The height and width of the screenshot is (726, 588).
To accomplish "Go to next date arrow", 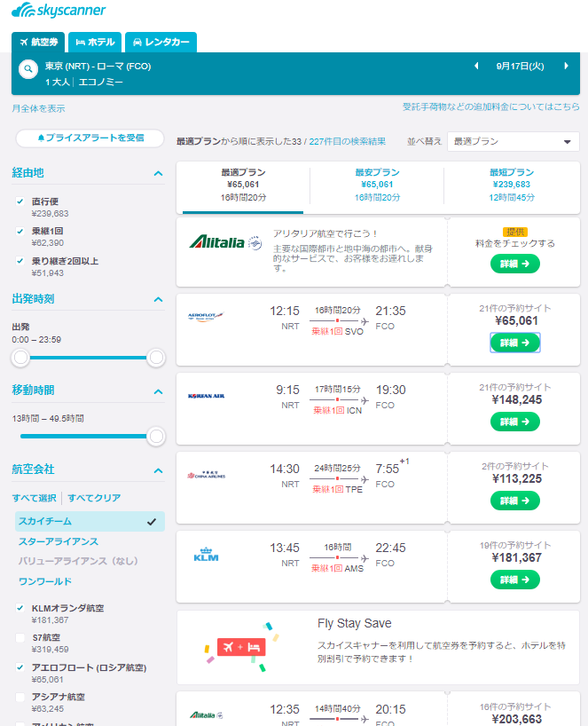I will point(566,67).
